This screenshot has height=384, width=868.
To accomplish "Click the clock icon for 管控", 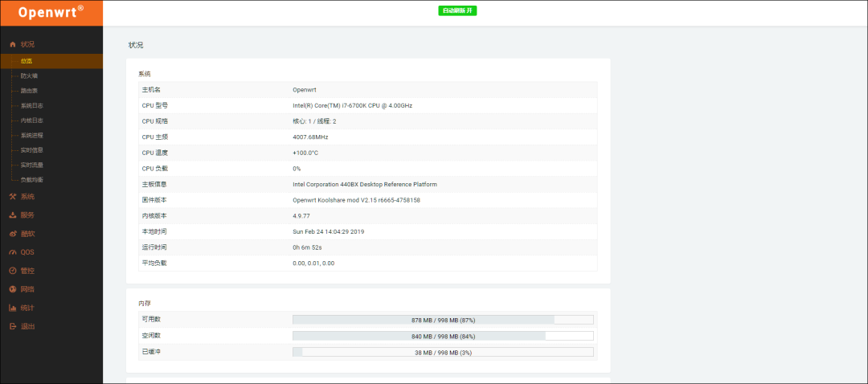I will [x=12, y=271].
